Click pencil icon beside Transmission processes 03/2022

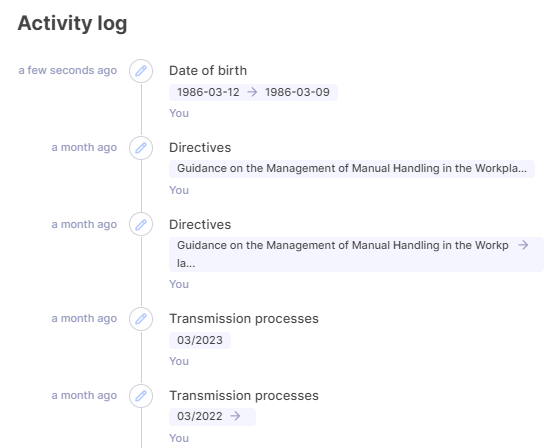[141, 396]
